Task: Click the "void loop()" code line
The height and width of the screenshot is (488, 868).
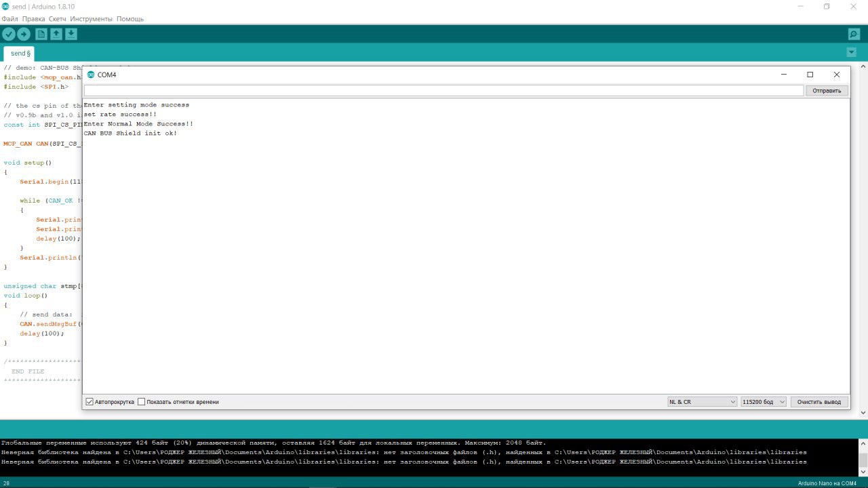Action: [x=26, y=296]
